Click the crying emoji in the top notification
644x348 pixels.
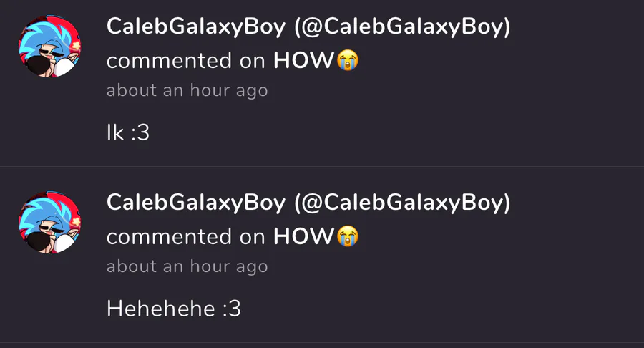click(348, 61)
